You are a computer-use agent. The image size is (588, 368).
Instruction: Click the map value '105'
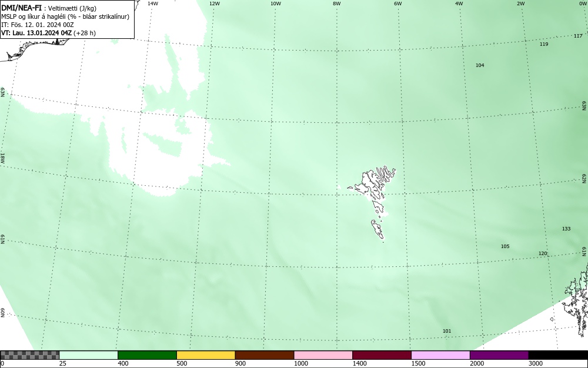[505, 246]
